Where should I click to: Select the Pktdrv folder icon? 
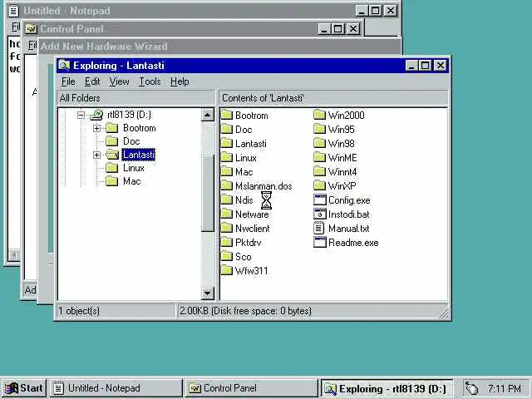coord(227,243)
